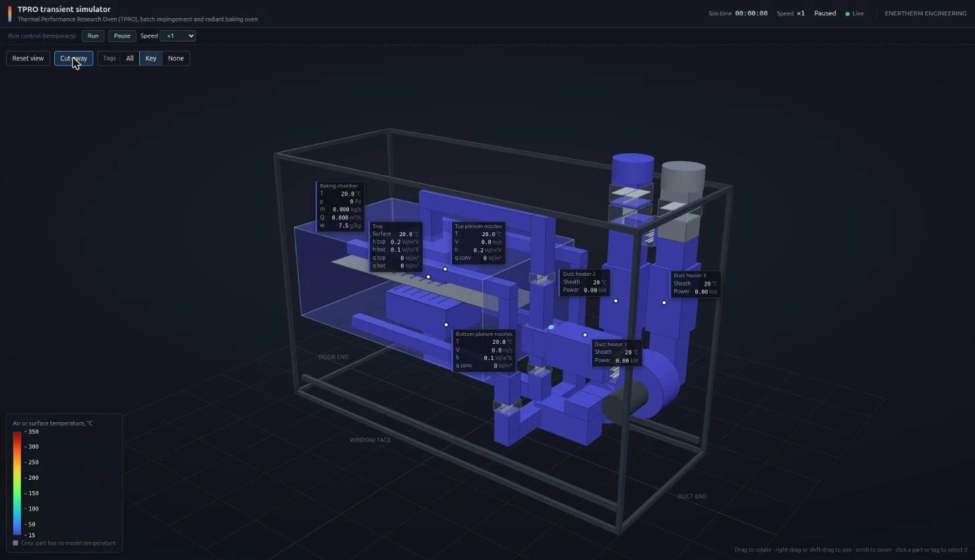
Task: Click the DUCT END label
Action: click(x=692, y=496)
